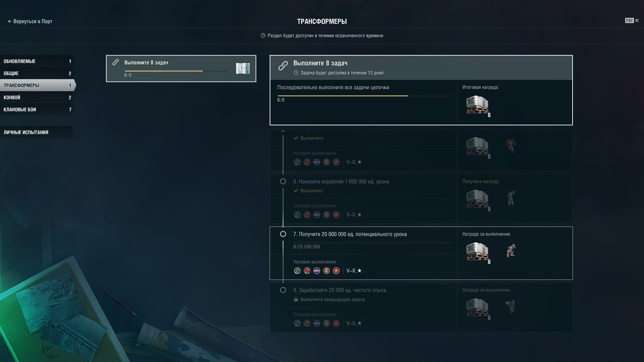Click the robot figure reward in task 7
This screenshot has width=644, height=362.
click(x=511, y=250)
